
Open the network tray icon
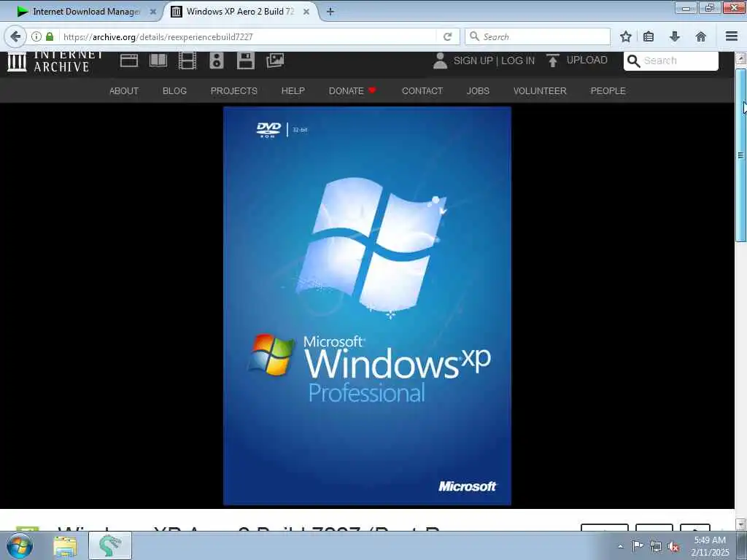[656, 547]
